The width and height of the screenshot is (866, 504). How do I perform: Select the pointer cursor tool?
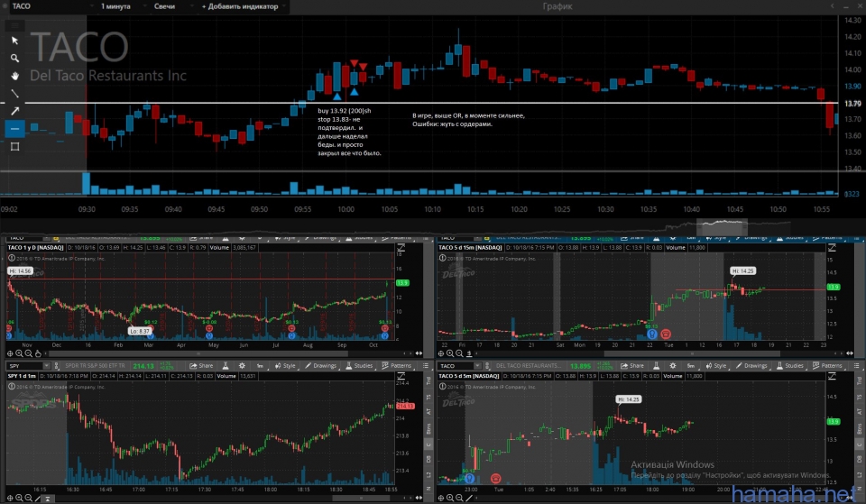coord(15,41)
